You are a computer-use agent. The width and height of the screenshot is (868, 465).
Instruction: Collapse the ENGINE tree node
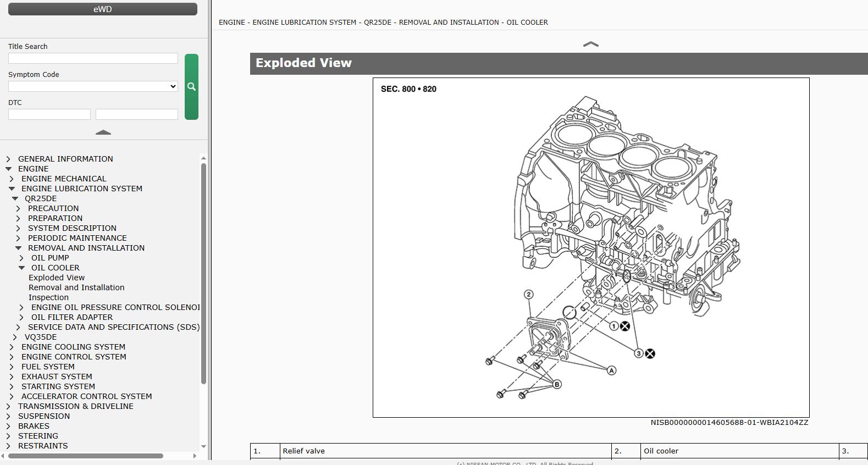tap(8, 169)
